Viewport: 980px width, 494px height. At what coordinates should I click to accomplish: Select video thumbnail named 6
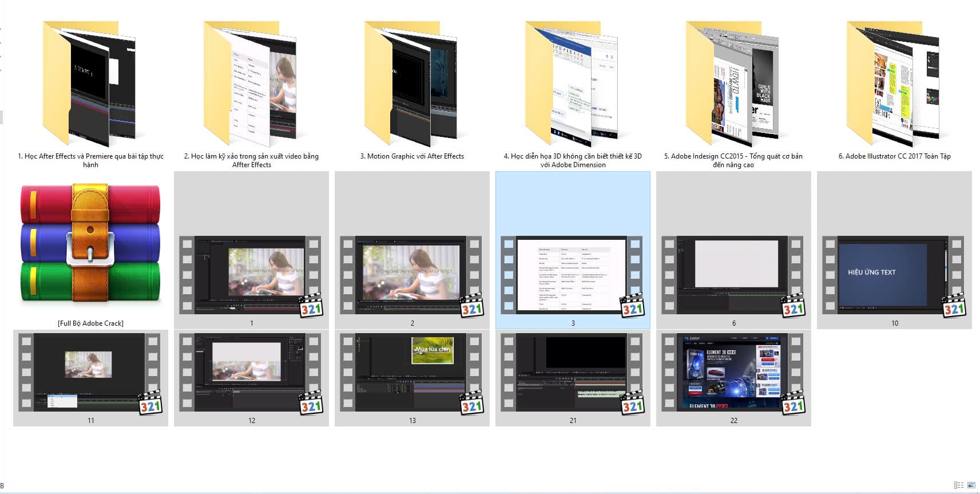(733, 275)
